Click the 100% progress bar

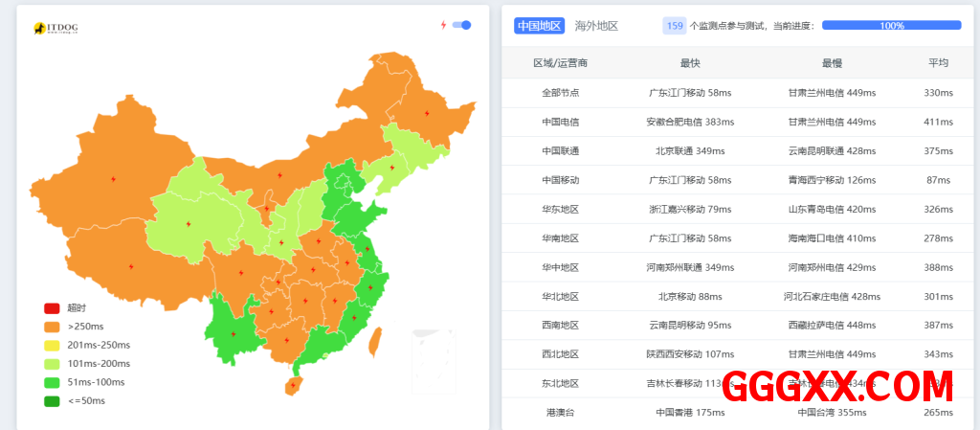pyautogui.click(x=891, y=26)
